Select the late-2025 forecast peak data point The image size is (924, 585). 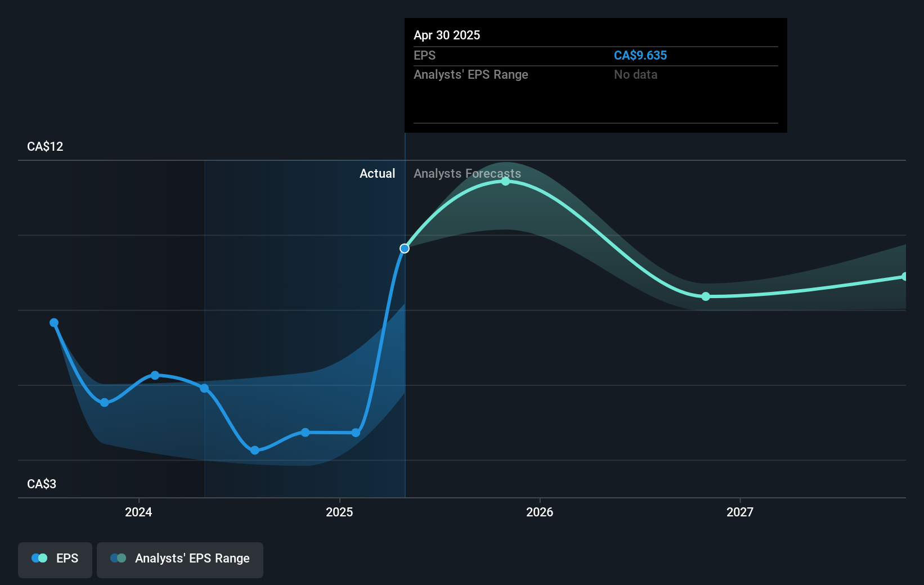(x=505, y=181)
